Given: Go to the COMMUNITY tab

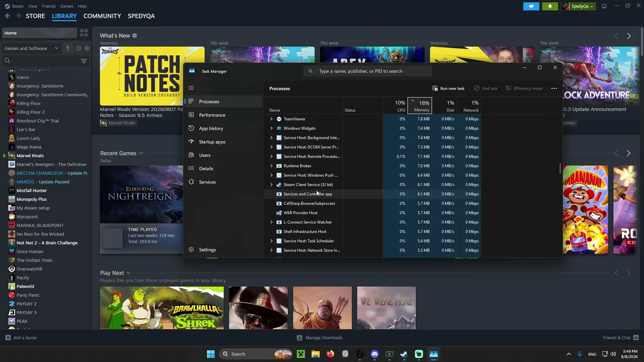Looking at the screenshot, I should click(102, 16).
